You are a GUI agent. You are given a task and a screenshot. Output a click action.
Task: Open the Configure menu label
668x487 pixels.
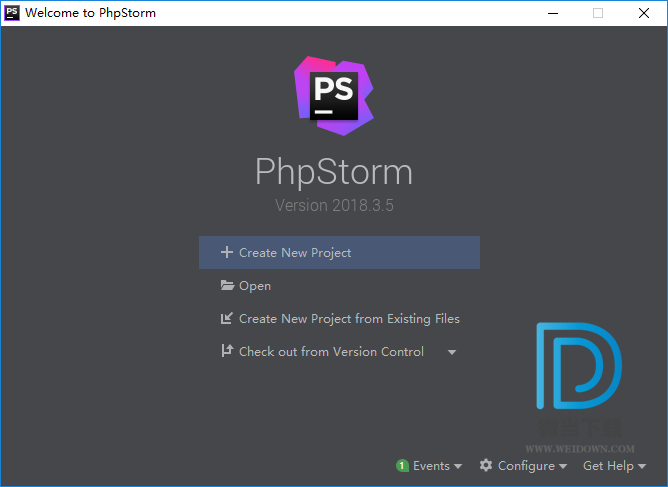526,466
